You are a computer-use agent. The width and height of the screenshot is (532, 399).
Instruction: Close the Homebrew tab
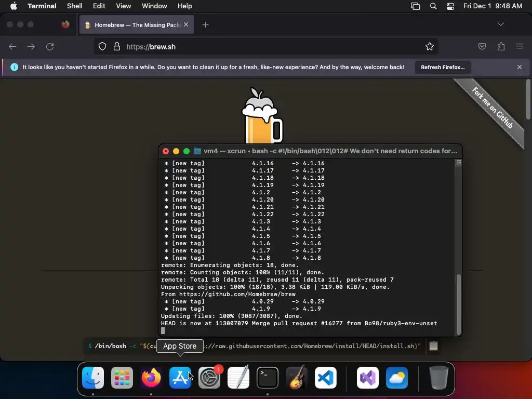(186, 24)
